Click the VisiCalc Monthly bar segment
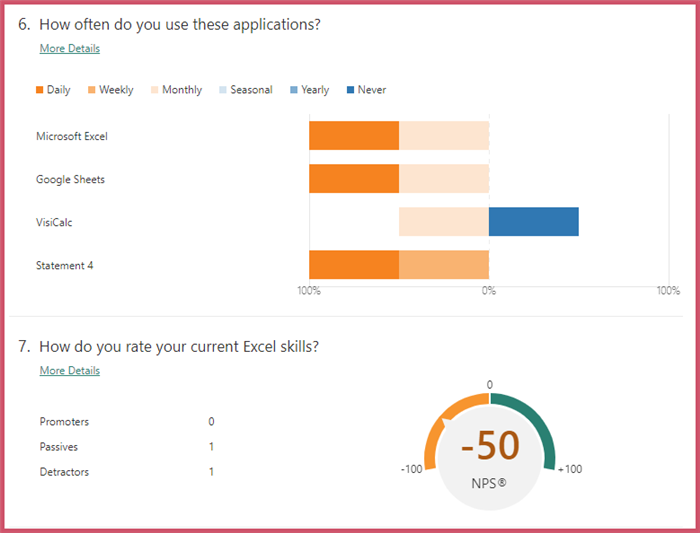The height and width of the screenshot is (533, 700). (444, 222)
